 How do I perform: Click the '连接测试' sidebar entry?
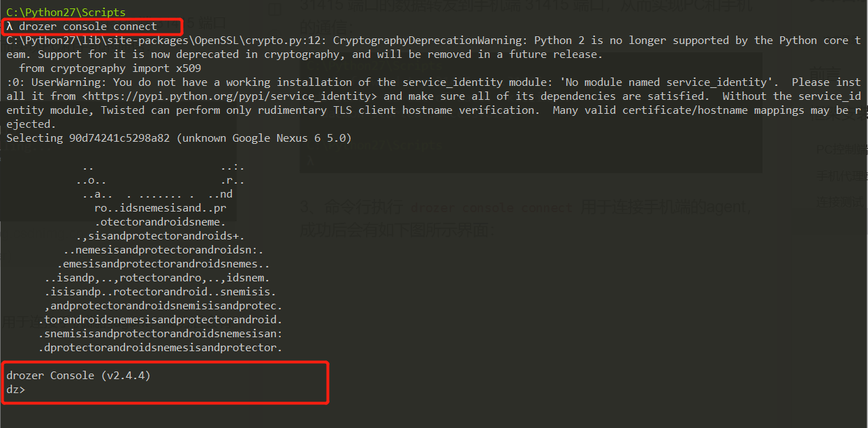[841, 200]
